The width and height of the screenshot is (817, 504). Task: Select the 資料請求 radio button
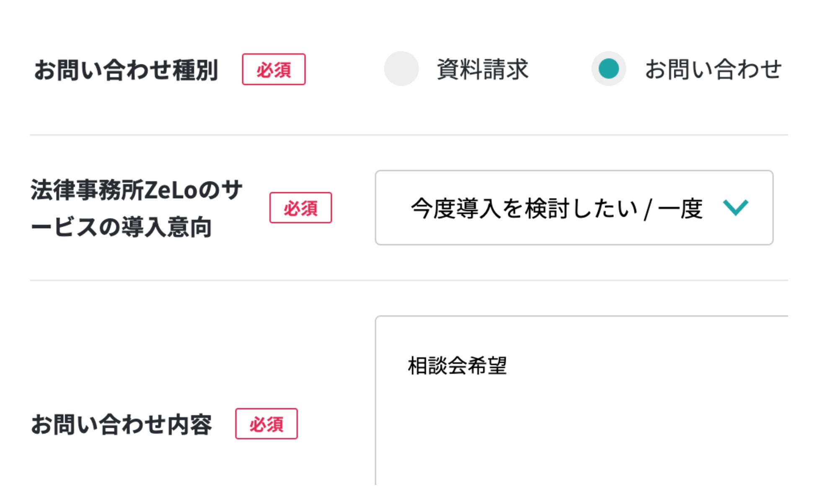click(x=401, y=69)
